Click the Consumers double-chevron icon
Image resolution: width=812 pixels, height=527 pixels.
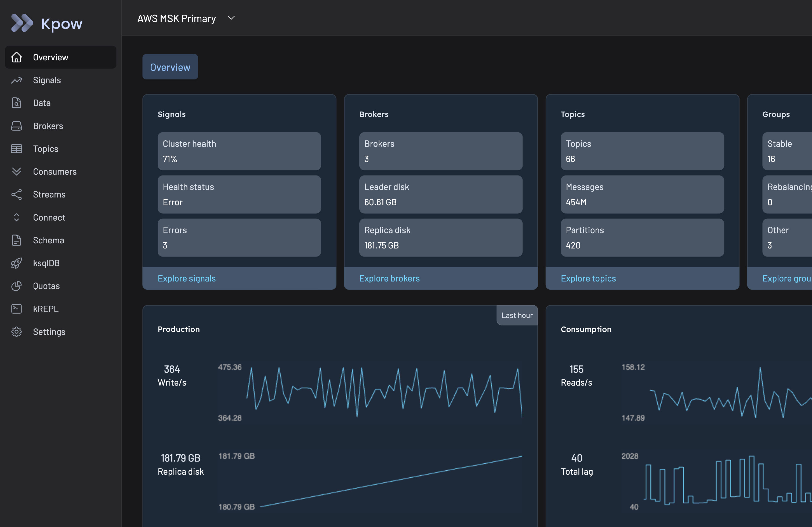tap(16, 171)
